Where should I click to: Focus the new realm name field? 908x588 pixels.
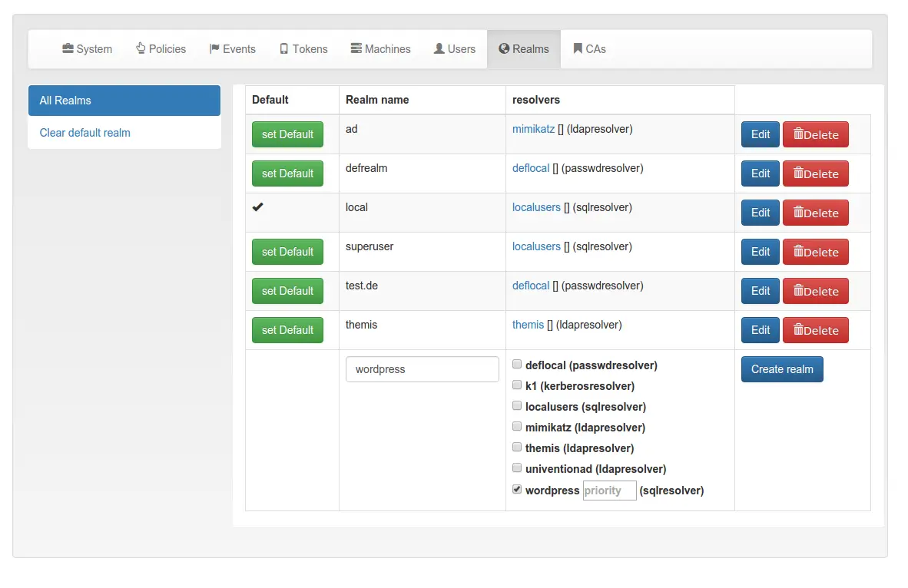pyautogui.click(x=423, y=369)
